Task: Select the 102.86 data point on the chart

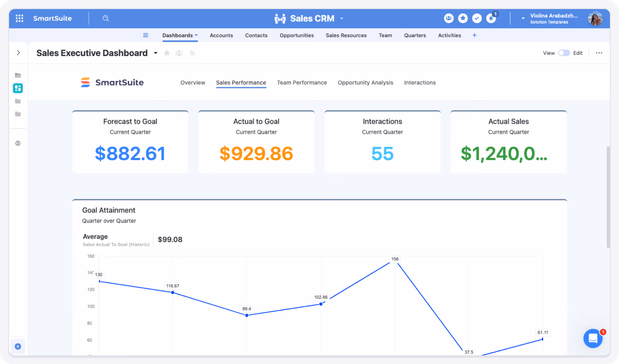Action: click(321, 304)
